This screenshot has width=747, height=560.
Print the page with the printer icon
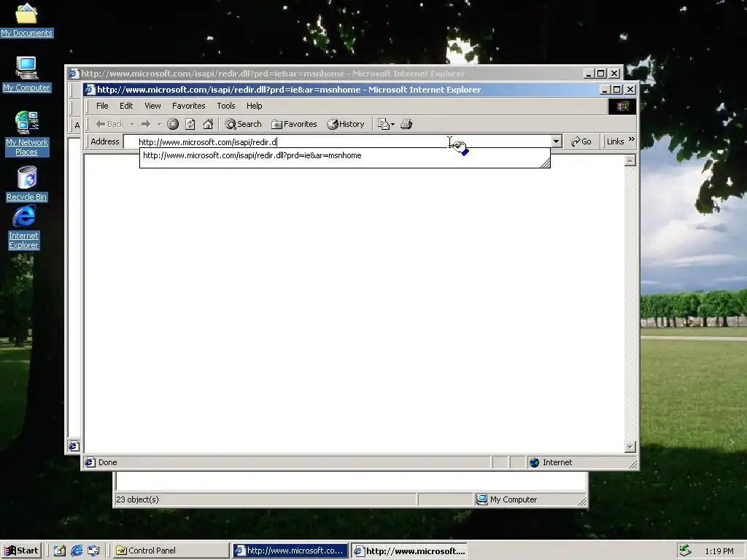pyautogui.click(x=406, y=124)
